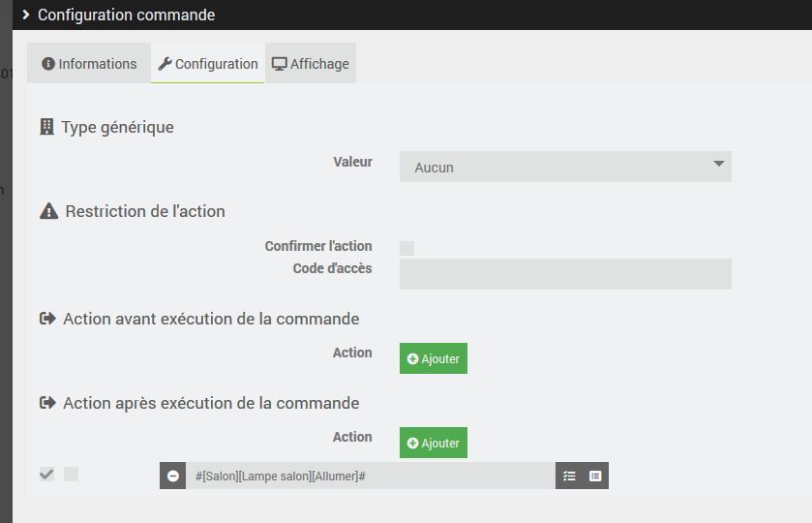The image size is (812, 523).
Task: Click the Configuration wrench icon
Action: [165, 64]
